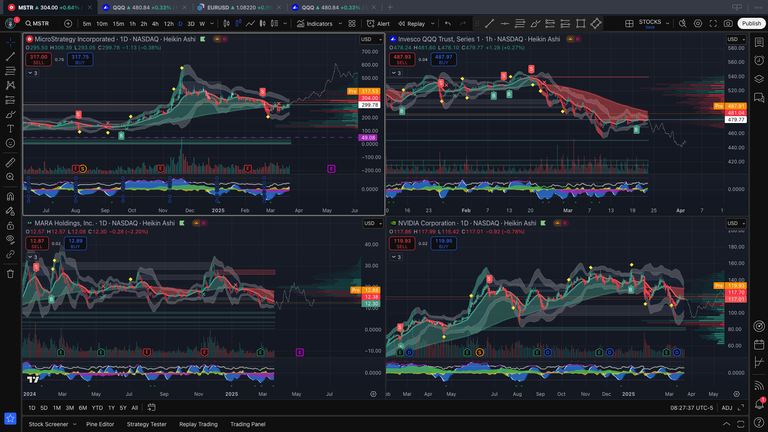The image size is (768, 432).
Task: Change MSTR chart USD currency dropdown
Action: pyautogui.click(x=371, y=39)
